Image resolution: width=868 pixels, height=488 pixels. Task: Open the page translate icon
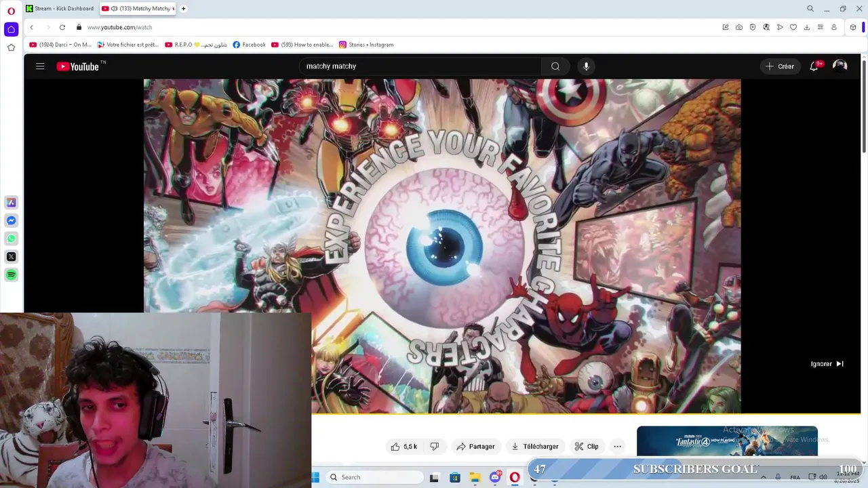pos(766,27)
